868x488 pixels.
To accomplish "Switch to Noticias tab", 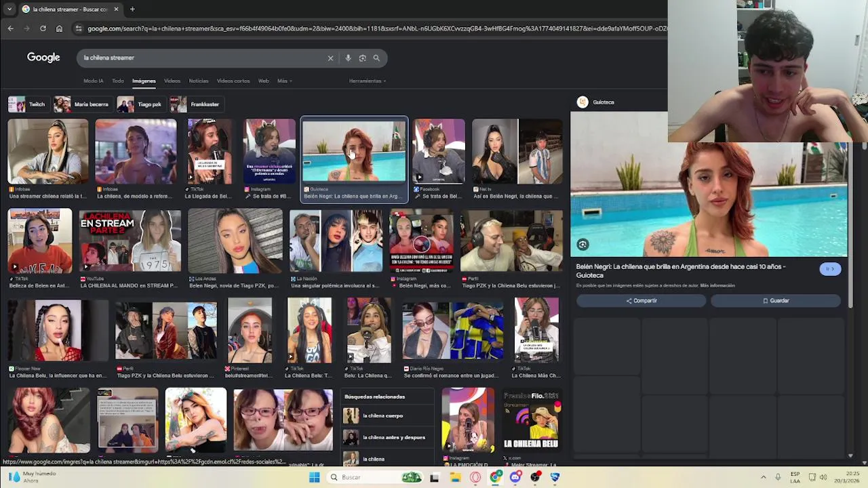I will click(199, 81).
